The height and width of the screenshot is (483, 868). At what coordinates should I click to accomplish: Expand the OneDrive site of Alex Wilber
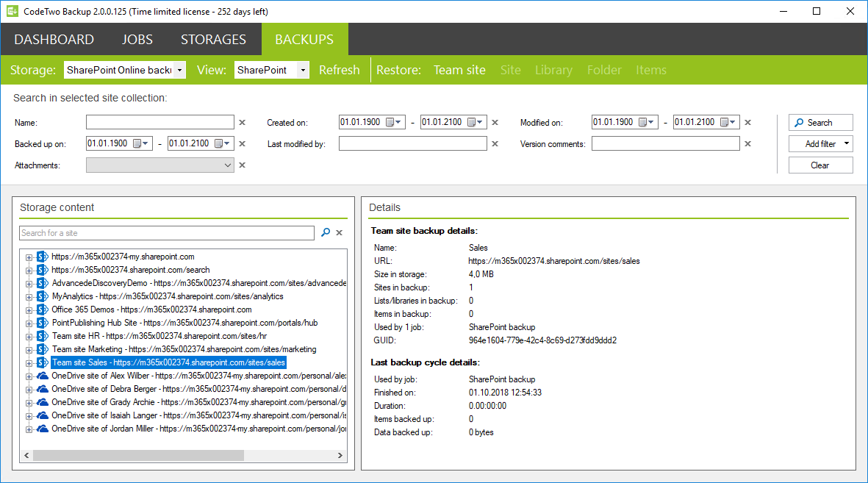(29, 376)
